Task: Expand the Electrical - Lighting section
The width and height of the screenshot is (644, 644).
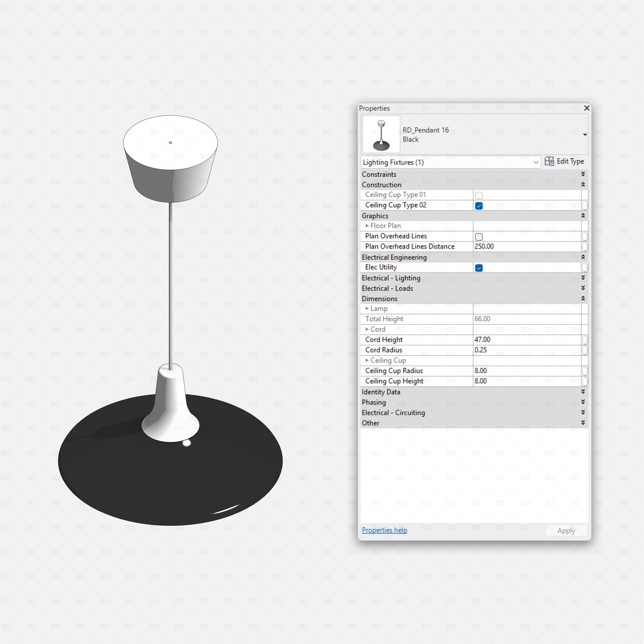Action: coord(583,277)
